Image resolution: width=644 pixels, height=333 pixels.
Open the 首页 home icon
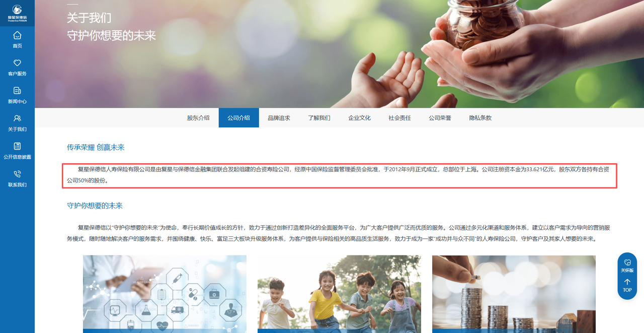(17, 35)
